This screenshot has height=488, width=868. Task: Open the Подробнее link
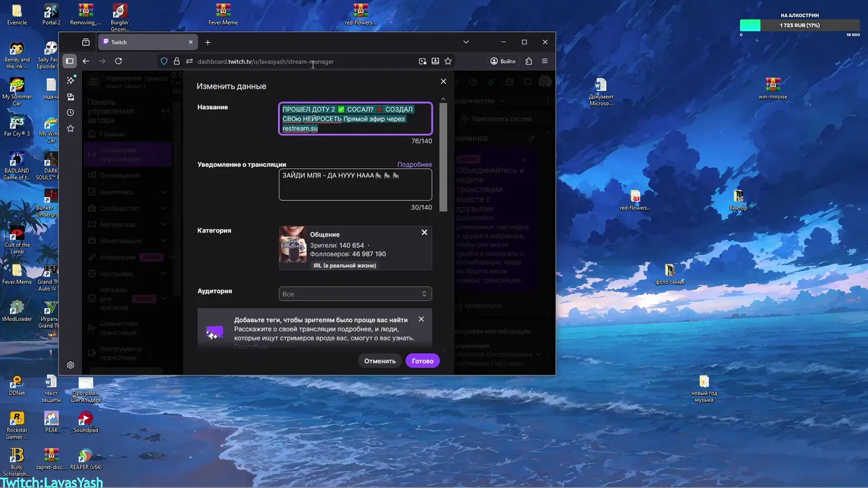tap(414, 165)
